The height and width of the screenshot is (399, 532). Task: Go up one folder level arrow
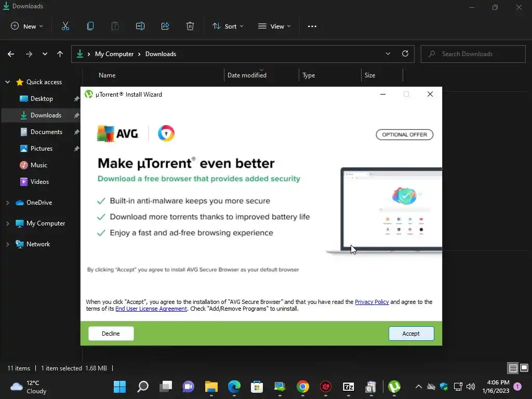pyautogui.click(x=60, y=54)
